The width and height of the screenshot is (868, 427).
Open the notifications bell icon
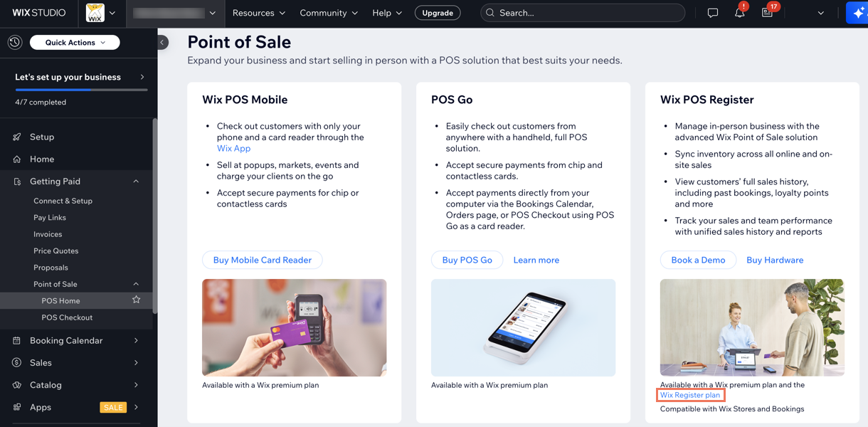click(740, 12)
